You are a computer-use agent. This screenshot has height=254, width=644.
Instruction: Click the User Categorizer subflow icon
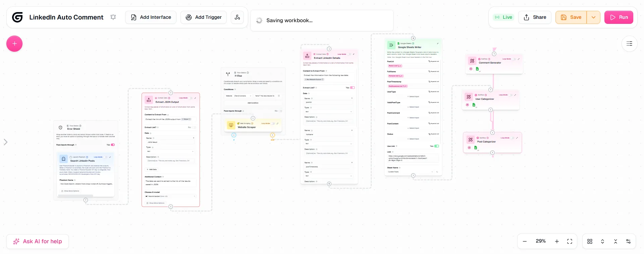[469, 97]
